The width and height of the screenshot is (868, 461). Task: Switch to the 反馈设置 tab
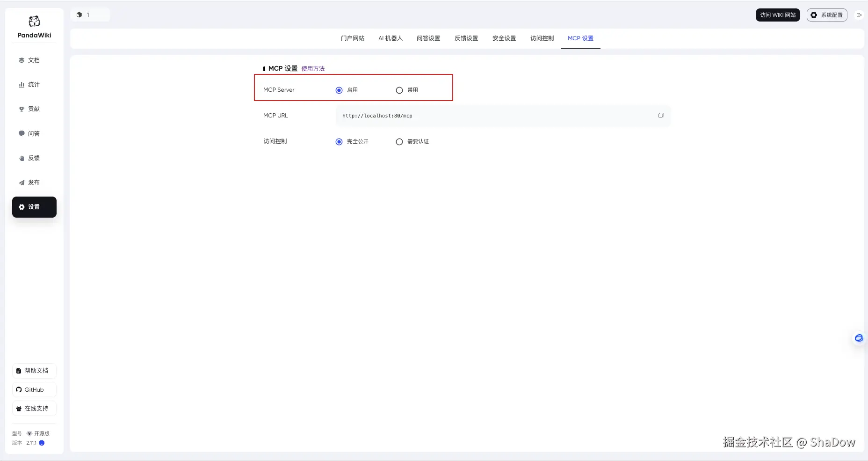click(x=466, y=38)
